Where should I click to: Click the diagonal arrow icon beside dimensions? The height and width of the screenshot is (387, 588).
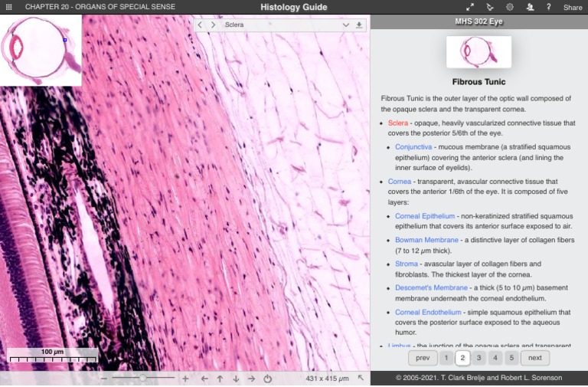[x=361, y=378]
